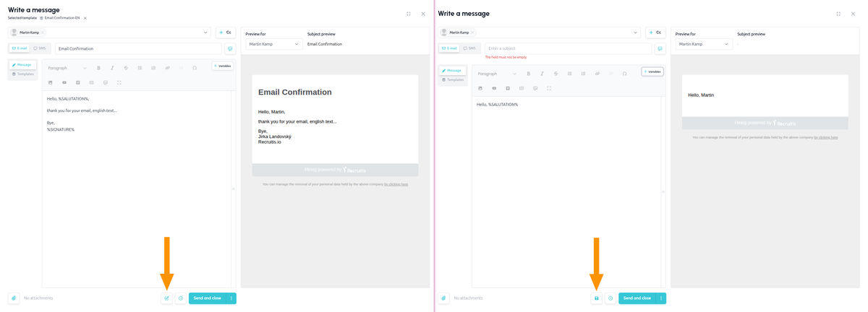Toggle italic in the right dialog's editor toolbar
Viewport: 868px width, 312px height.
542,74
